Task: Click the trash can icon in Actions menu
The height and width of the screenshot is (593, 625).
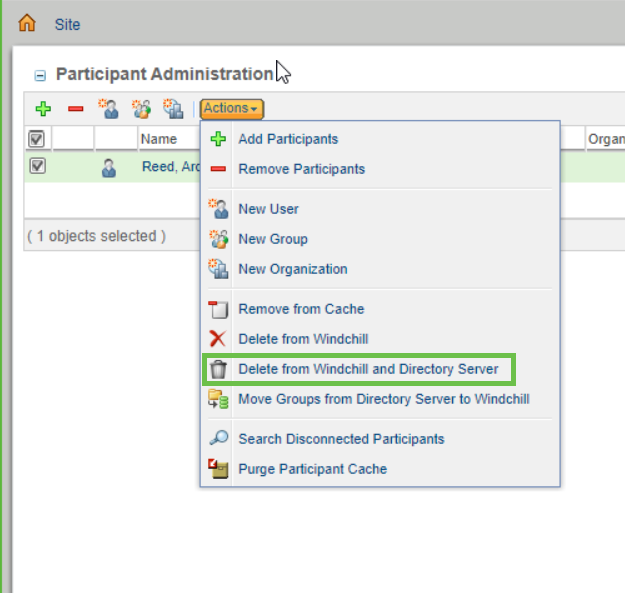Action: (218, 369)
